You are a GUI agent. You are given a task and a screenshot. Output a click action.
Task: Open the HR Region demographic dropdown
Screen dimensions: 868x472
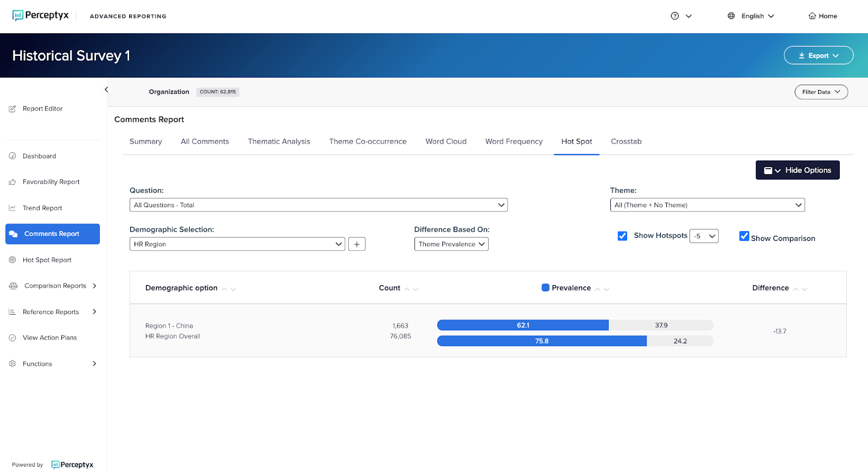point(237,244)
